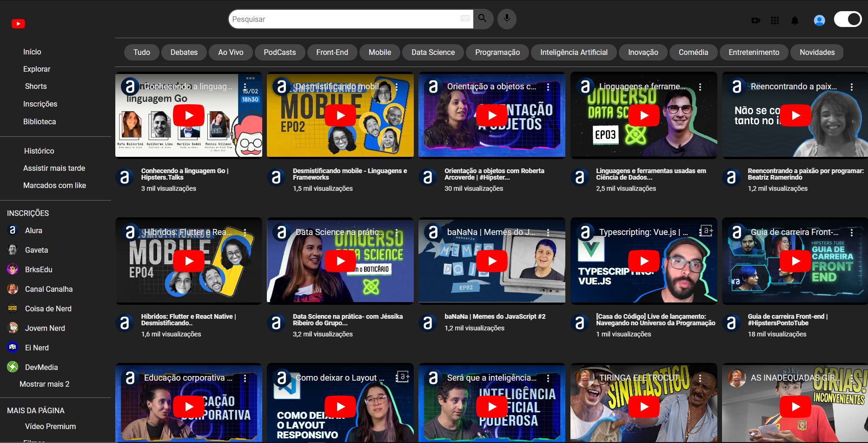
Task: Activate voice search microphone
Action: (507, 19)
